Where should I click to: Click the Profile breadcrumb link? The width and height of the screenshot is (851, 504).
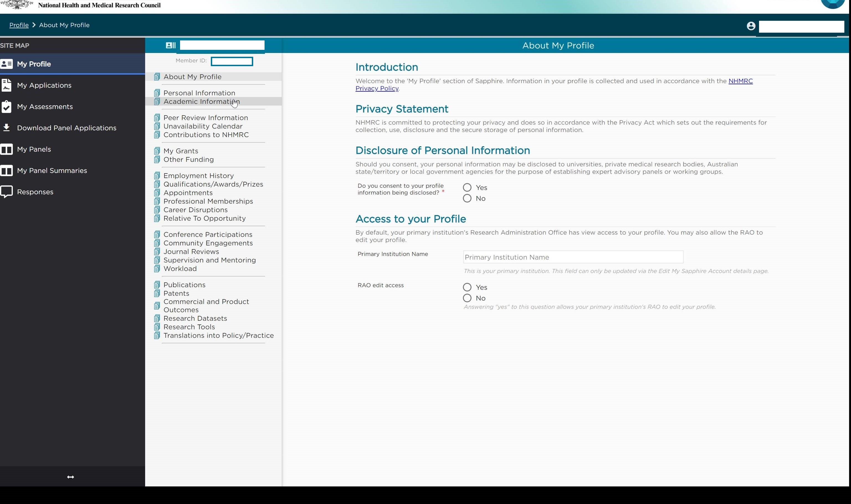click(x=19, y=25)
